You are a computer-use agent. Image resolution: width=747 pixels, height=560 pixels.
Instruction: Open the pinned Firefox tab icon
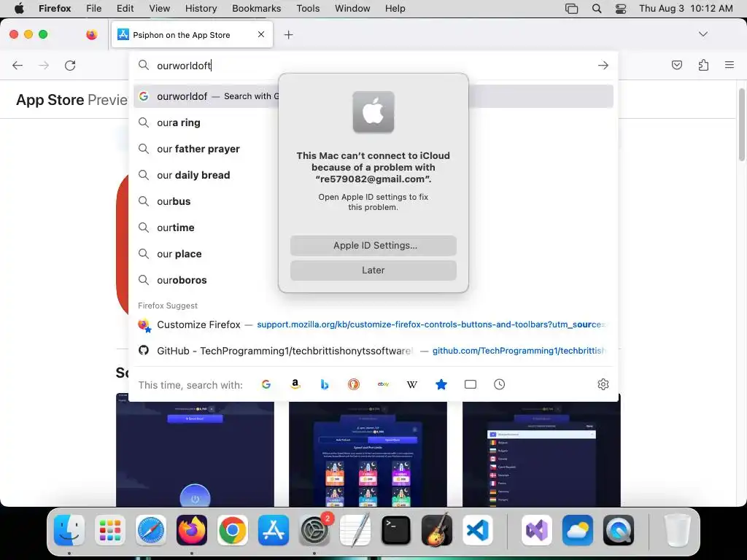point(91,34)
